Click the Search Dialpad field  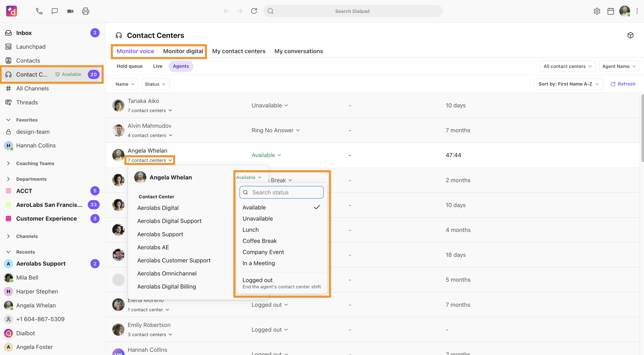[x=352, y=11]
